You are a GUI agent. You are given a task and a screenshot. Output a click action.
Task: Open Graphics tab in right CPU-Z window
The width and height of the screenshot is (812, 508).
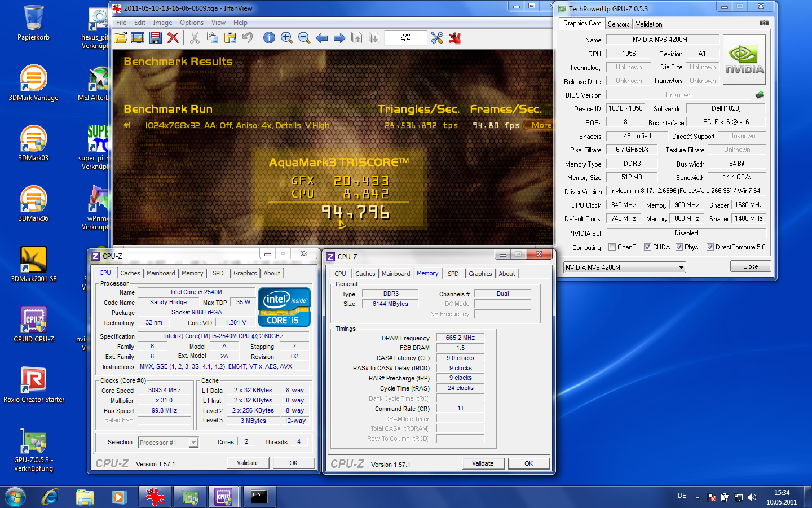coord(480,274)
